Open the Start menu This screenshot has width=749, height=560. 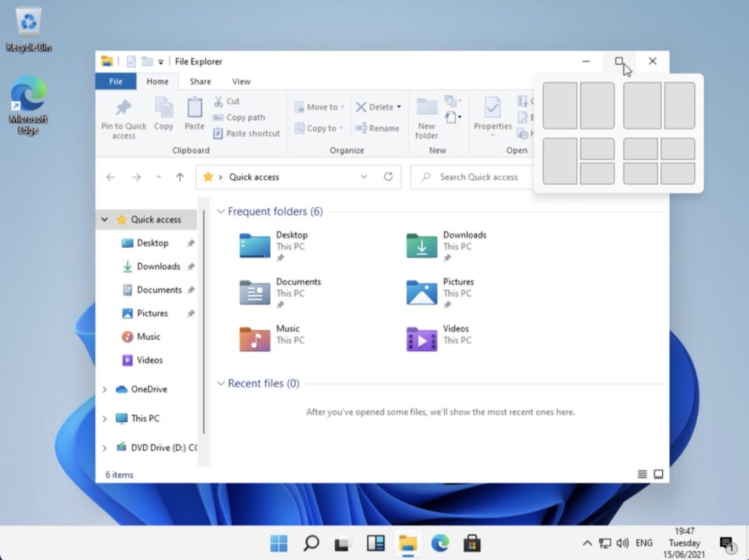pos(279,542)
